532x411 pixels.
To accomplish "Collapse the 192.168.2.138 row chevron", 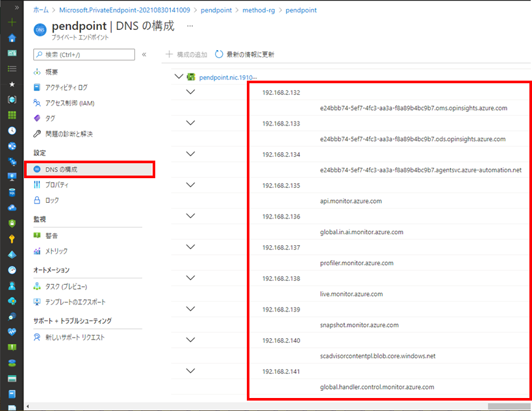I will [191, 278].
